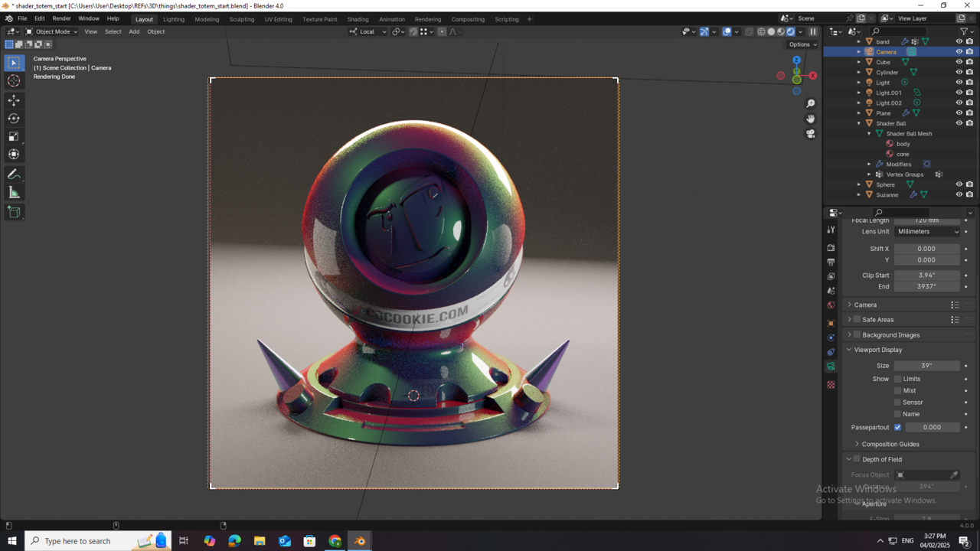980x551 pixels.
Task: Select the Rotate tool
Action: 14,119
